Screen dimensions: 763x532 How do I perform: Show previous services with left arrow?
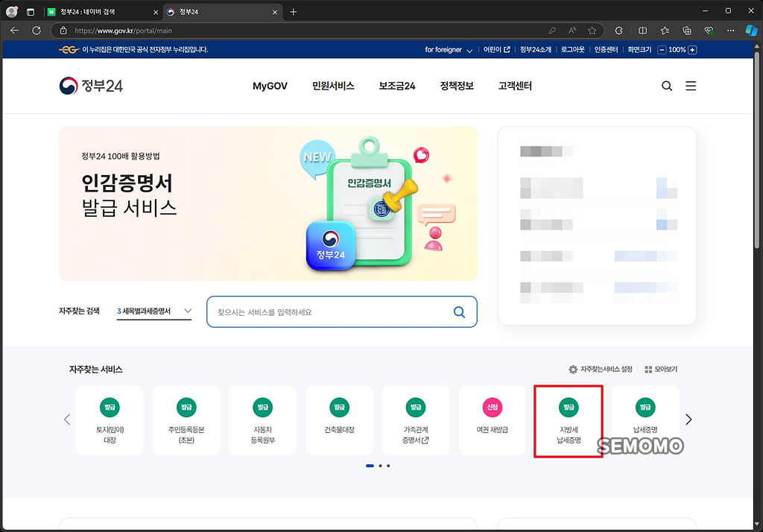[67, 419]
